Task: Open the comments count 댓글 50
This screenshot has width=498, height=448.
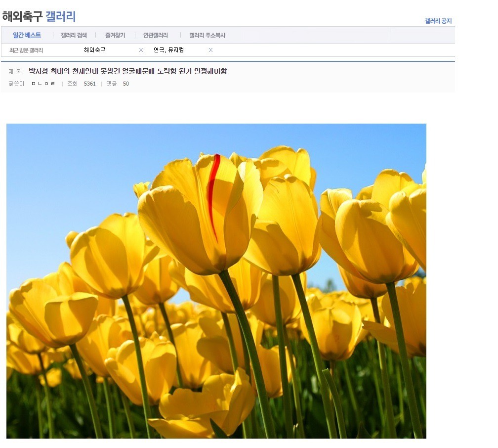Action: coord(119,84)
